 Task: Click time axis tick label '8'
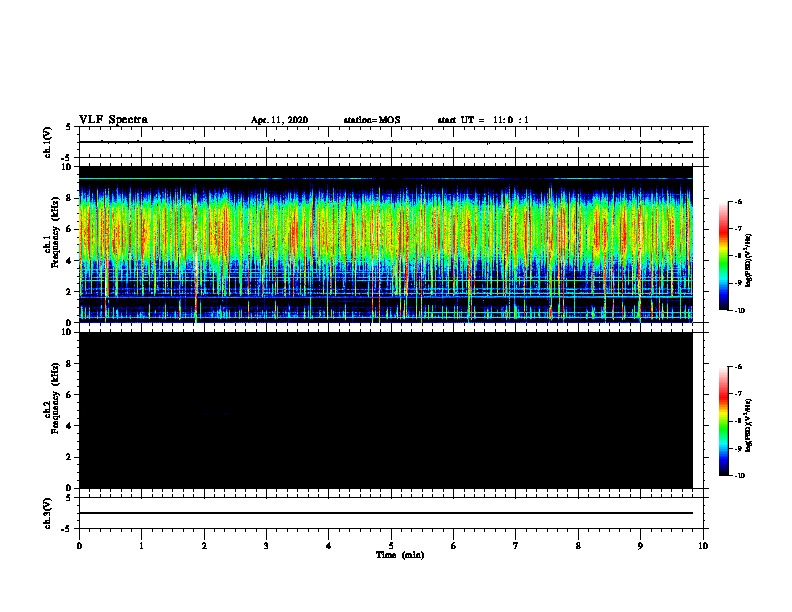click(x=578, y=545)
